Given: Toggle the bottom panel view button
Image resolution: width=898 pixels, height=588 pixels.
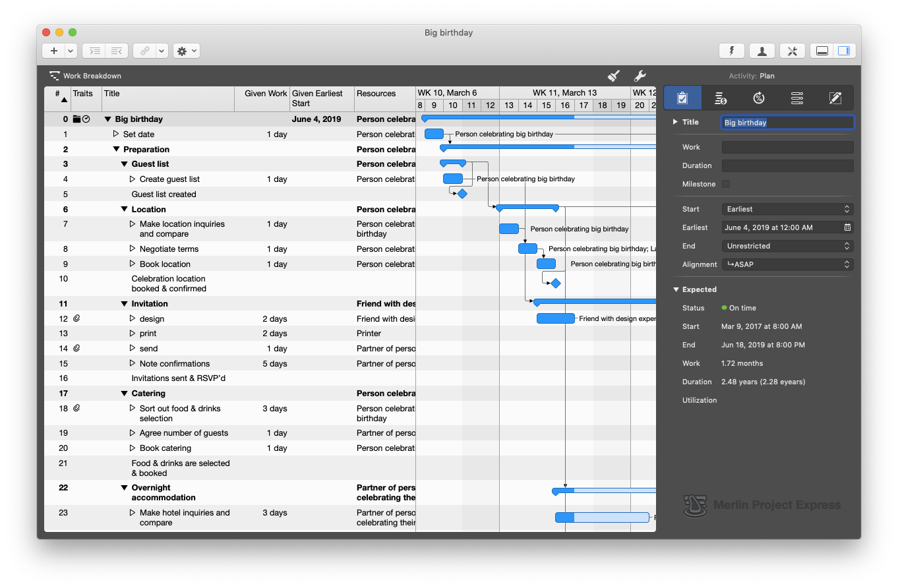Looking at the screenshot, I should pyautogui.click(x=821, y=51).
